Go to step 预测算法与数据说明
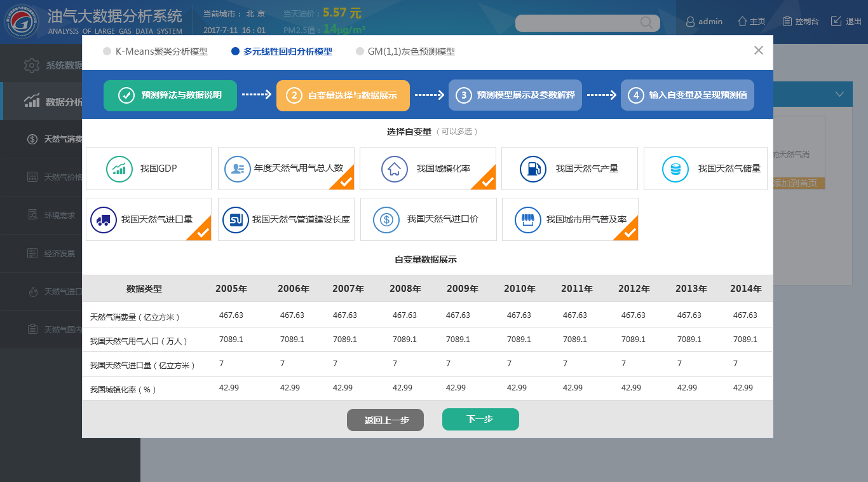The image size is (868, 482). (170, 95)
